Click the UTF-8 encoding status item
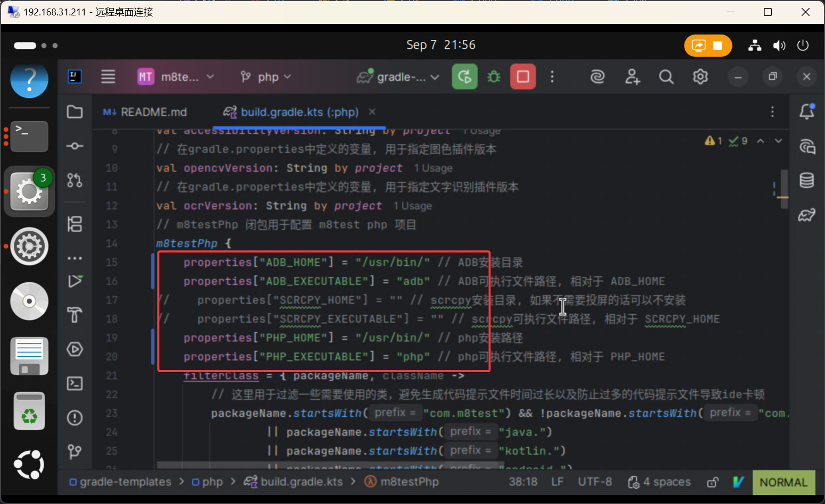Viewport: 825px width, 504px height. pyautogui.click(x=594, y=482)
